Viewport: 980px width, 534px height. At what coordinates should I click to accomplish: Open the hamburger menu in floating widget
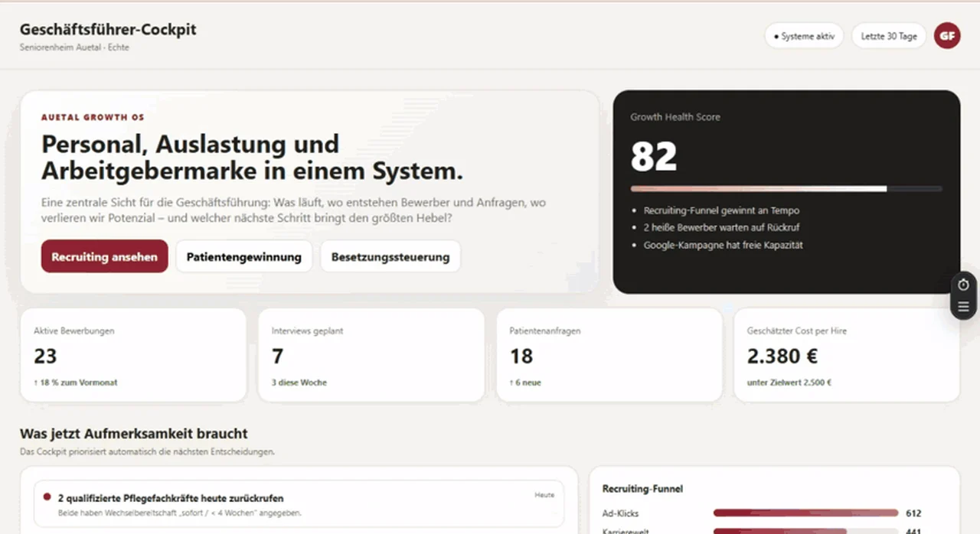click(963, 307)
